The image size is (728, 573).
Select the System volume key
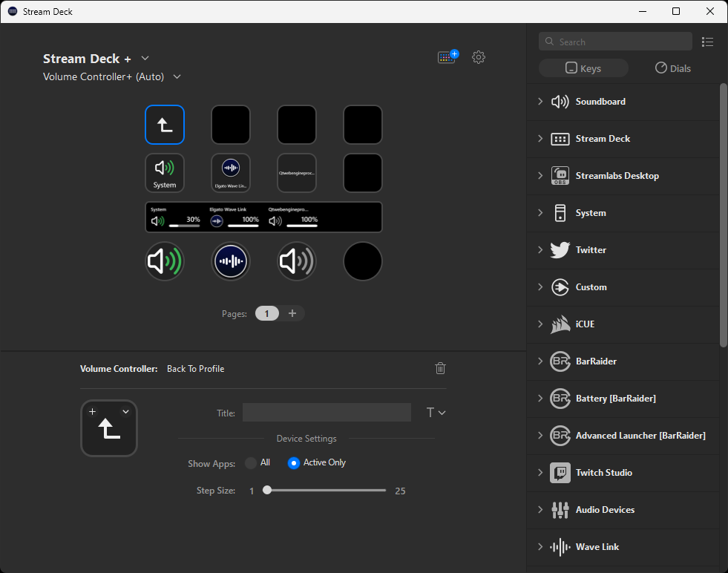(165, 173)
